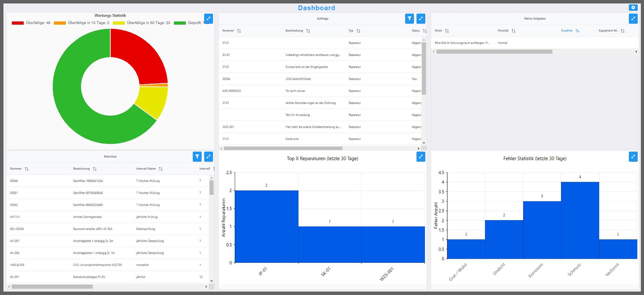Image resolution: width=644 pixels, height=295 pixels.
Task: Click Mahnliste scroll down arrow
Action: tap(212, 281)
